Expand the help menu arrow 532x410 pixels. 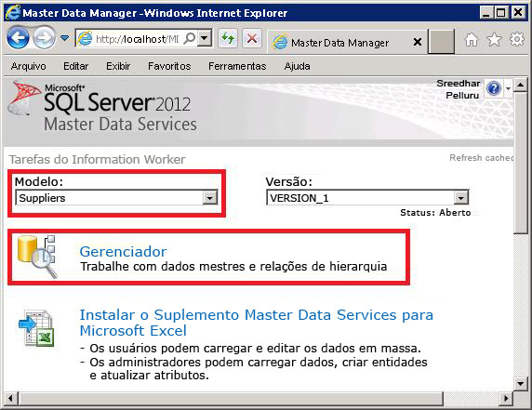tap(508, 89)
